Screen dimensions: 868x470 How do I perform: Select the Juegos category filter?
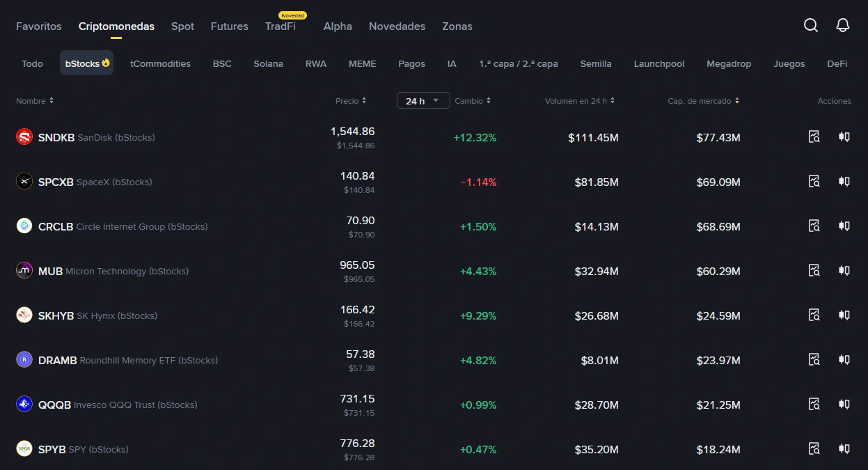pos(789,63)
